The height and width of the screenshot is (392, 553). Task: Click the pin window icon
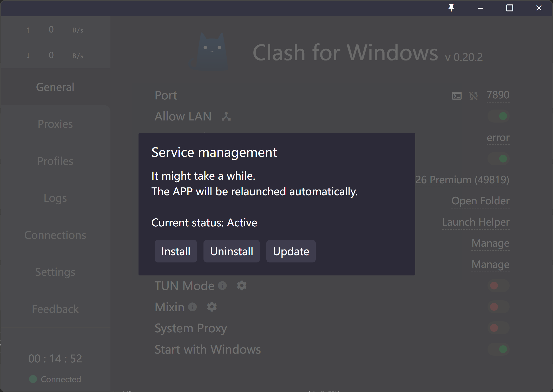pyautogui.click(x=451, y=8)
